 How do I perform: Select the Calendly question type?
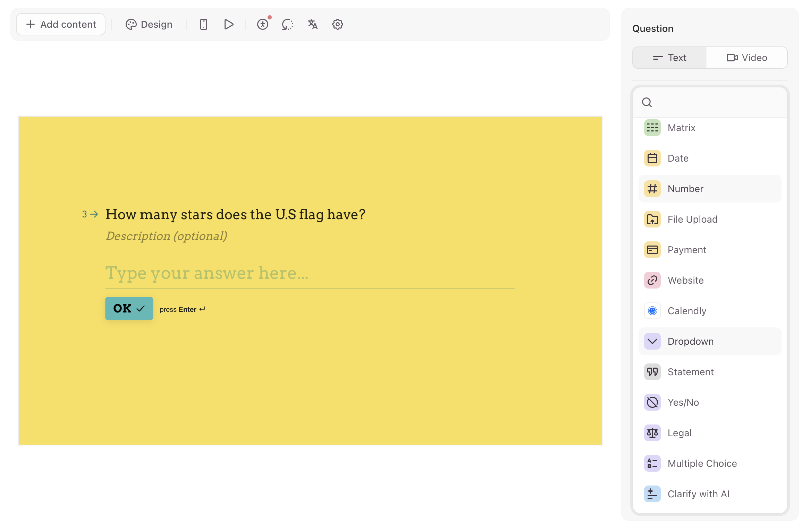[x=710, y=311]
